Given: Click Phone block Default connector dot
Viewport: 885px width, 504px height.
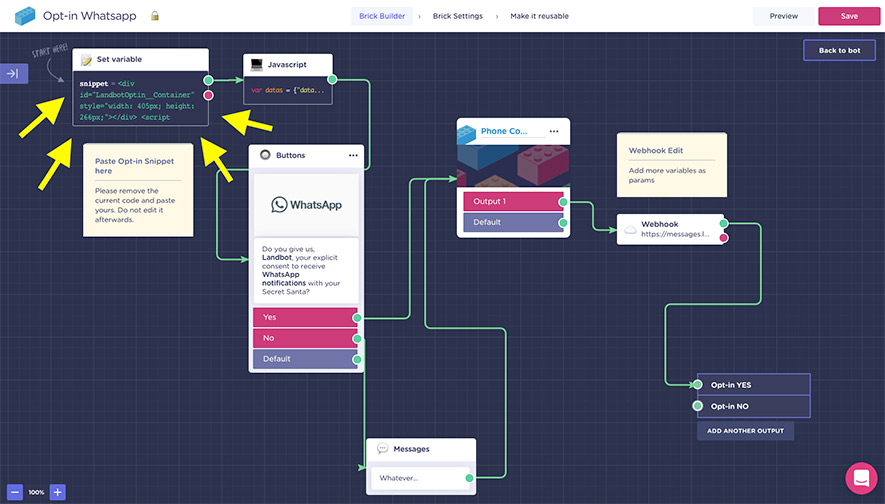Looking at the screenshot, I should click(563, 223).
